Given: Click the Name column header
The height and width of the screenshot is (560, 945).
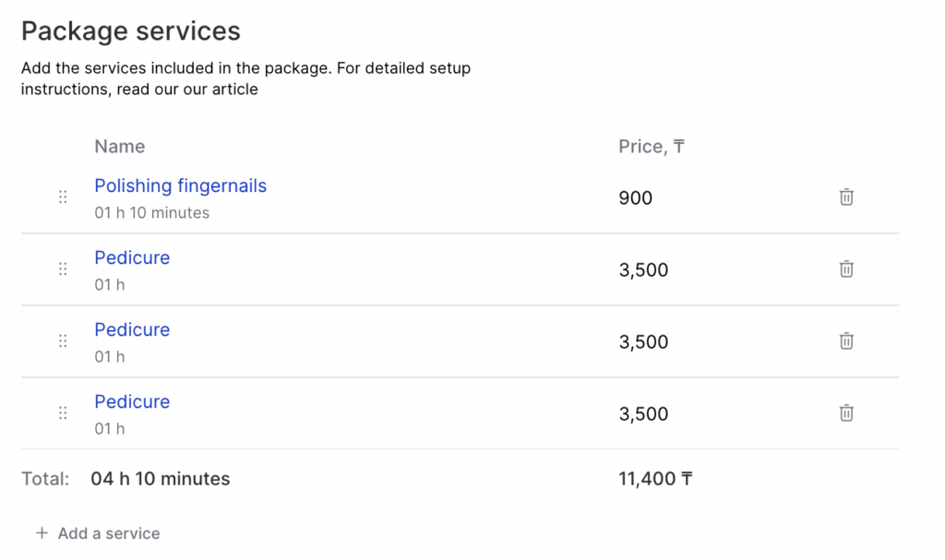Looking at the screenshot, I should (x=119, y=147).
